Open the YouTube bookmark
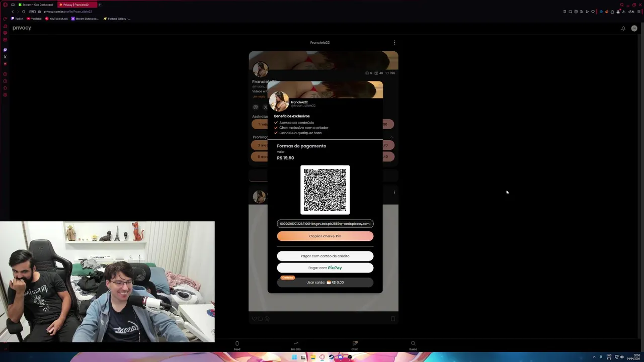644x362 pixels. coord(34,19)
